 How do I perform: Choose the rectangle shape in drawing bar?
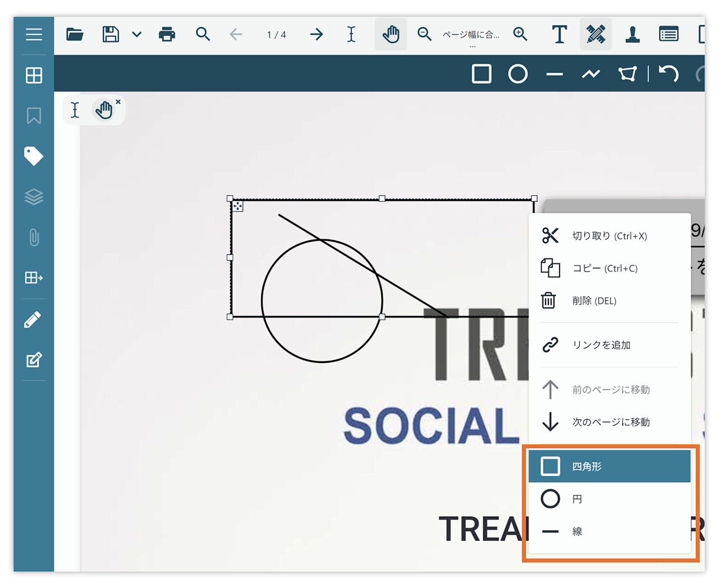coord(481,73)
